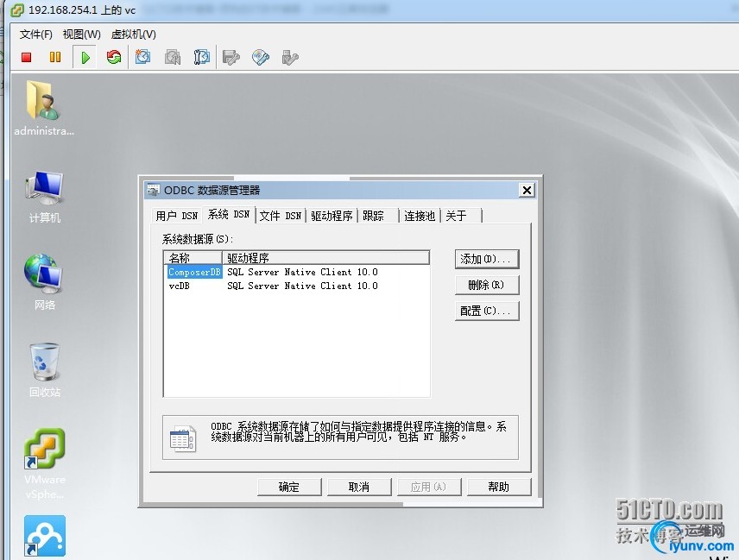
Task: Click the 配置(C)... button
Action: [487, 311]
